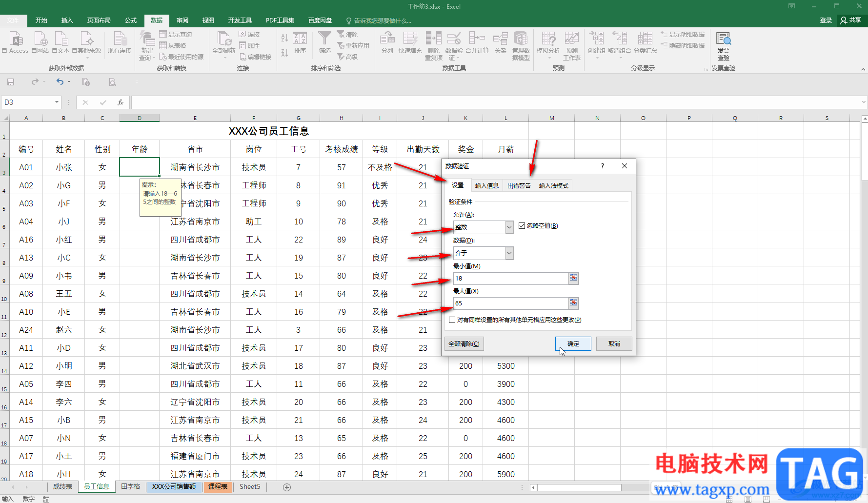Click the 全部刷新 refresh all icon
Image resolution: width=868 pixels, height=503 pixels.
click(x=224, y=42)
